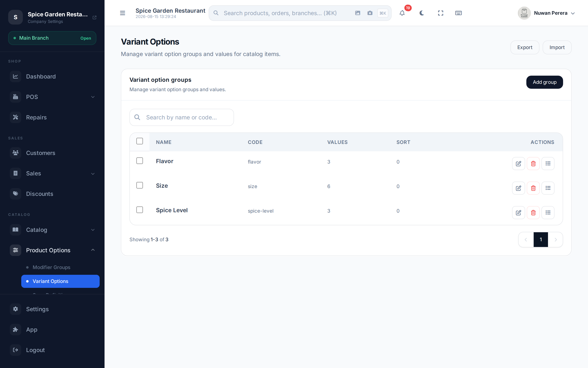
Task: Expand the POS sidebar menu
Action: pos(52,97)
